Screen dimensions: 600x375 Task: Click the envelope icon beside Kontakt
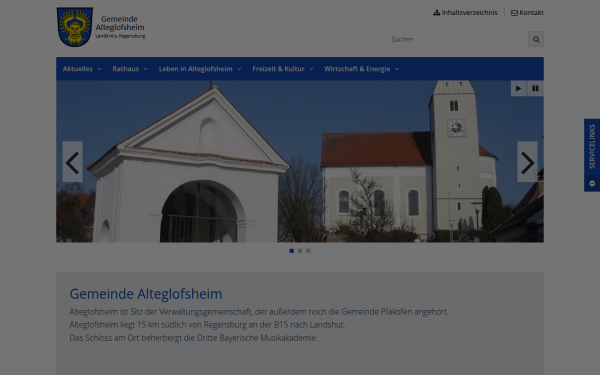(x=514, y=13)
